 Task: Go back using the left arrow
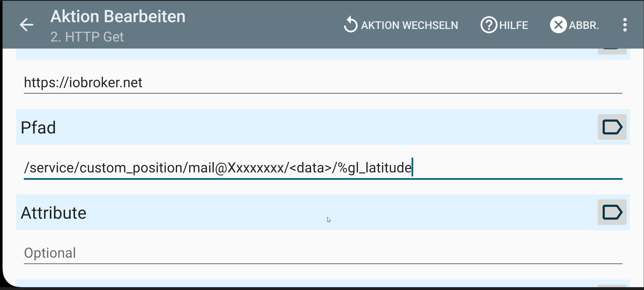point(26,25)
